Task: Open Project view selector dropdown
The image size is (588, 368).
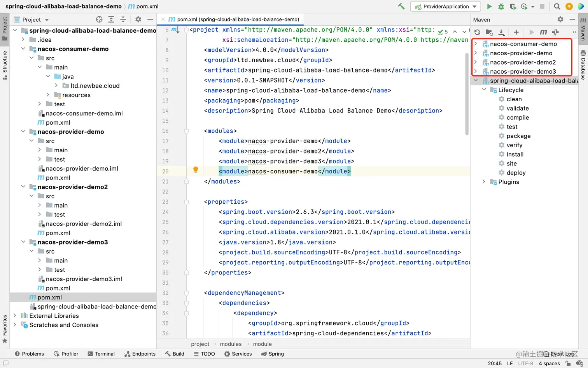Action: pyautogui.click(x=47, y=19)
